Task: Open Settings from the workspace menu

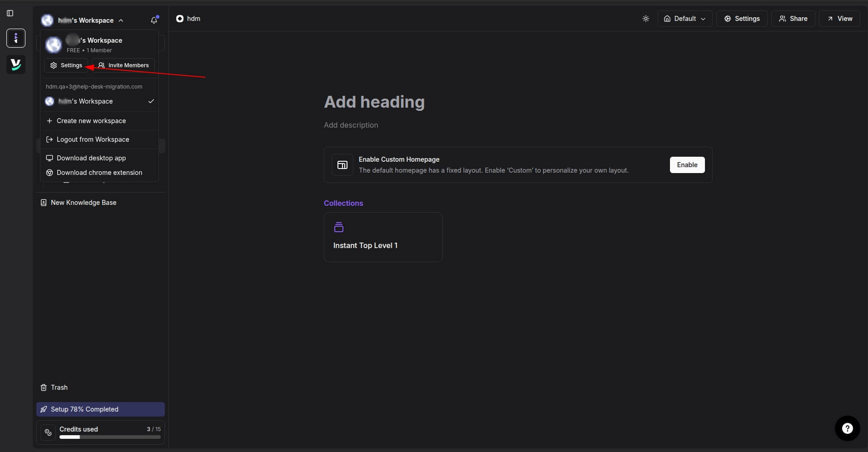Action: click(66, 65)
